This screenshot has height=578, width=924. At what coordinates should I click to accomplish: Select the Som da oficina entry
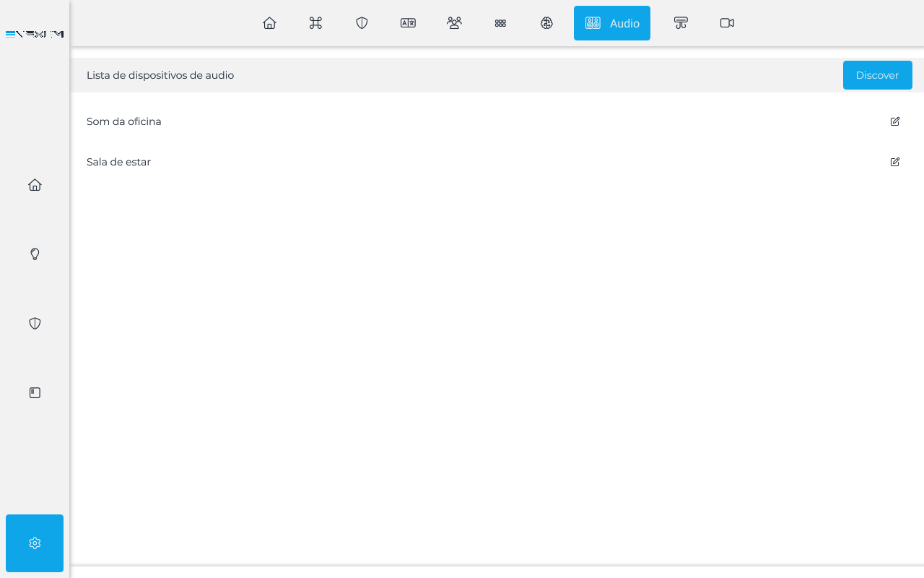tap(124, 121)
